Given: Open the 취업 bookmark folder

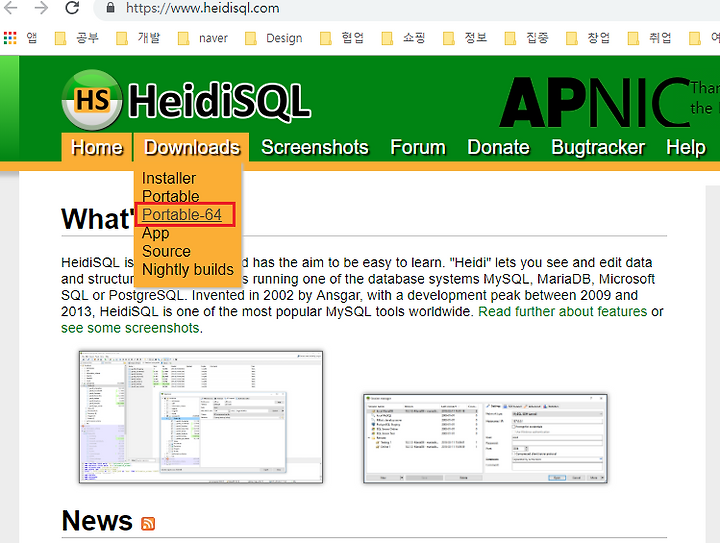Looking at the screenshot, I should pyautogui.click(x=650, y=38).
